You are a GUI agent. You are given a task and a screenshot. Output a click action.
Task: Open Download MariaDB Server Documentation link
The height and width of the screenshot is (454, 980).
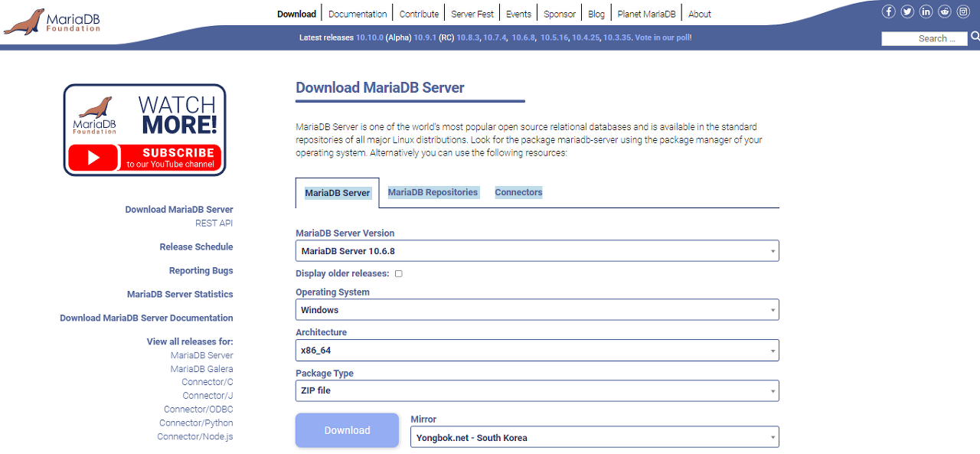(146, 318)
